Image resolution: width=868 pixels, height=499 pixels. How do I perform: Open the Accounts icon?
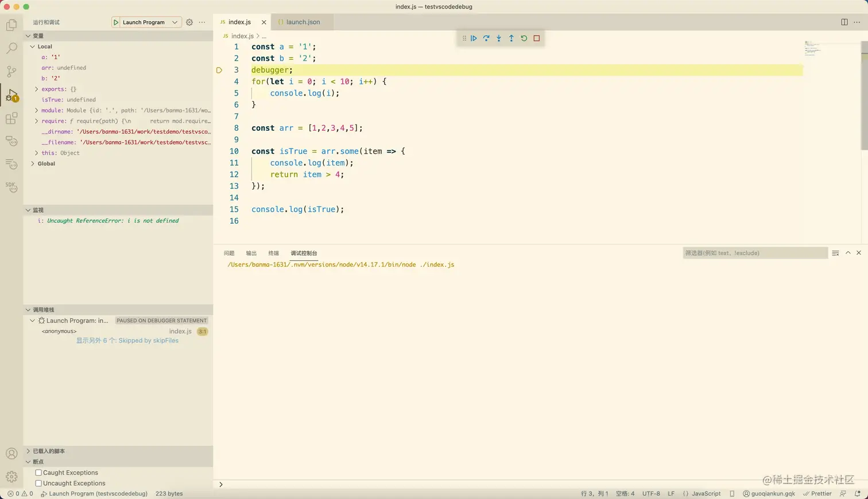(11, 453)
